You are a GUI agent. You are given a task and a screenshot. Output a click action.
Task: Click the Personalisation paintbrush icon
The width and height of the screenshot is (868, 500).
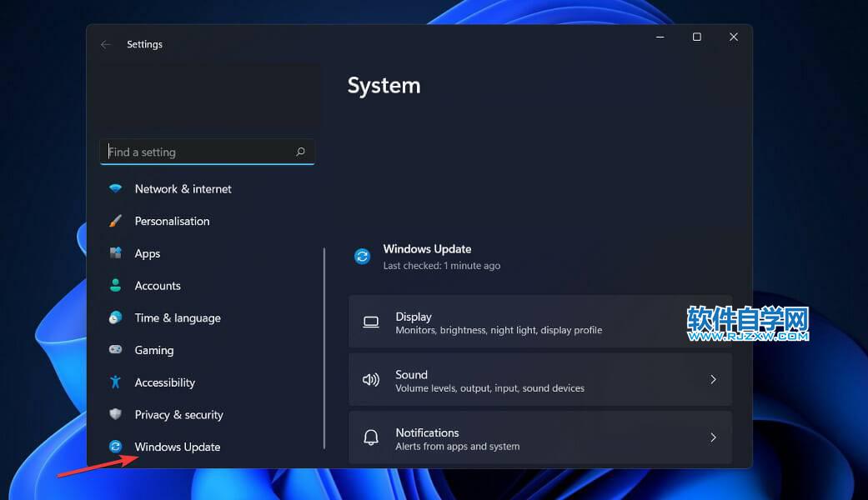click(x=115, y=221)
